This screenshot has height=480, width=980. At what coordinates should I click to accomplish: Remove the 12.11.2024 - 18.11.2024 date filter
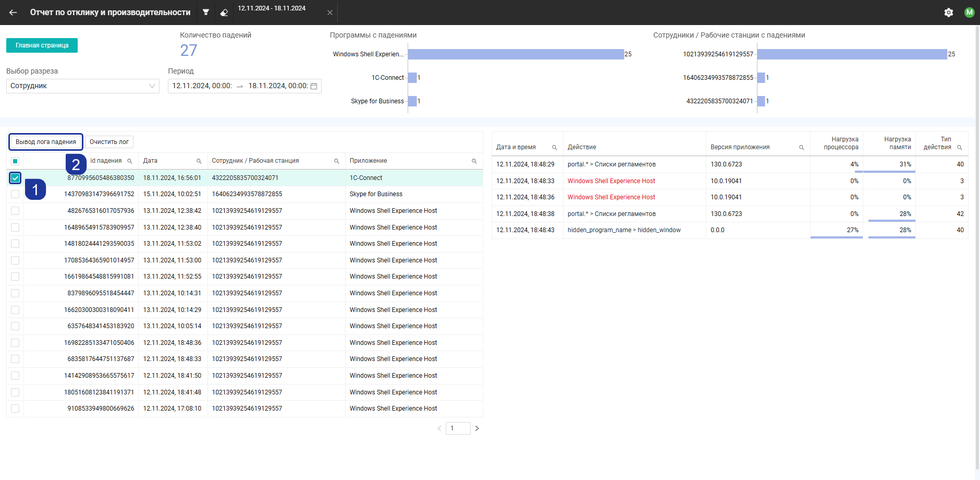(330, 13)
